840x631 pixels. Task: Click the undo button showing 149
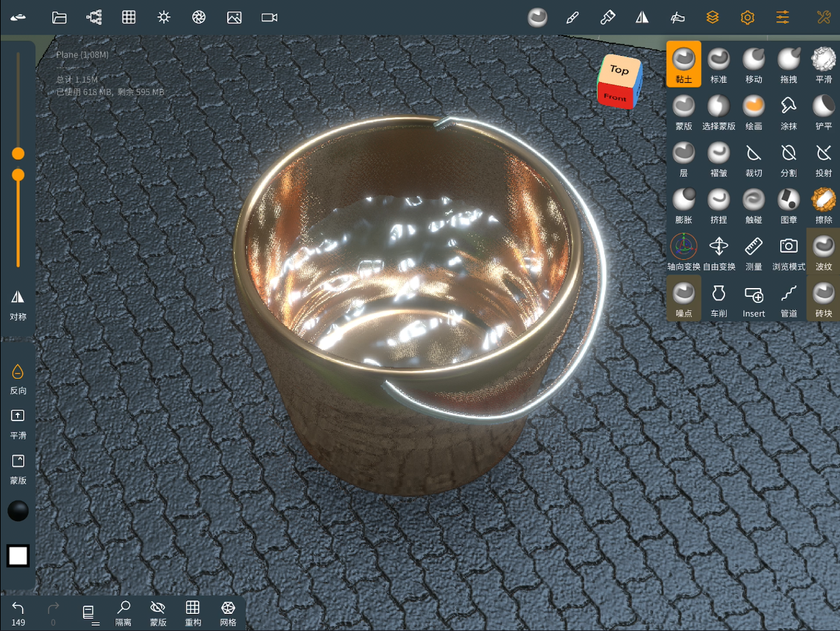click(x=18, y=612)
